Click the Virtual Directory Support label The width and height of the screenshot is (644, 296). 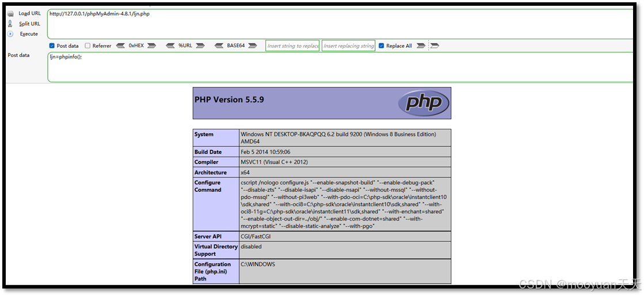[x=216, y=250]
